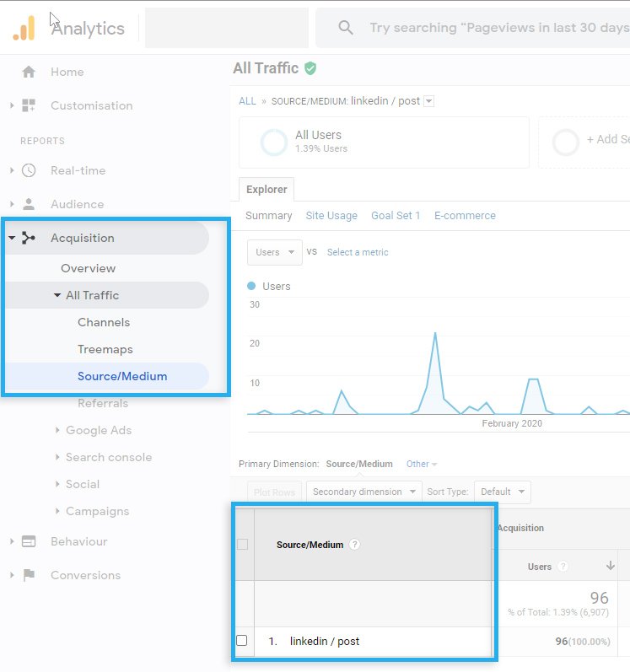Screen dimensions: 630x672
Task: Switch to the E-commerce view
Action: tap(465, 216)
